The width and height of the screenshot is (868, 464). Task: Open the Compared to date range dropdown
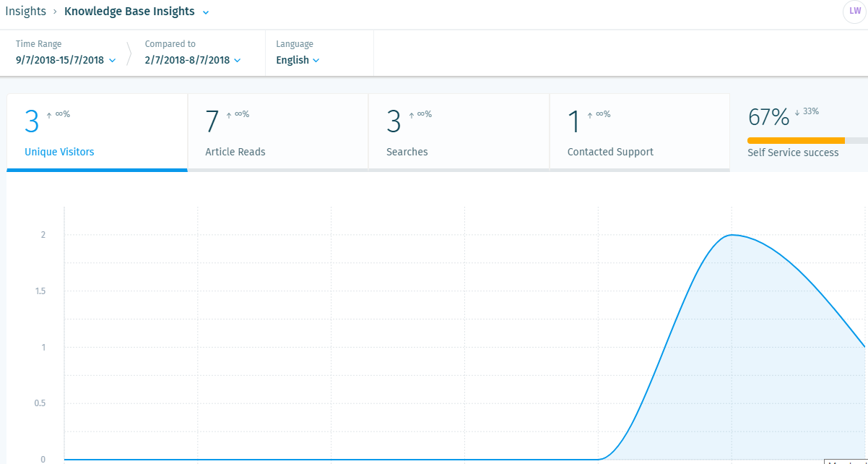tap(192, 61)
